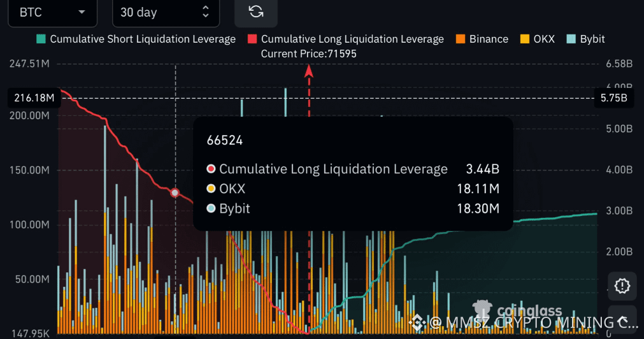Click the refresh chart data icon
644x339 pixels.
click(256, 12)
